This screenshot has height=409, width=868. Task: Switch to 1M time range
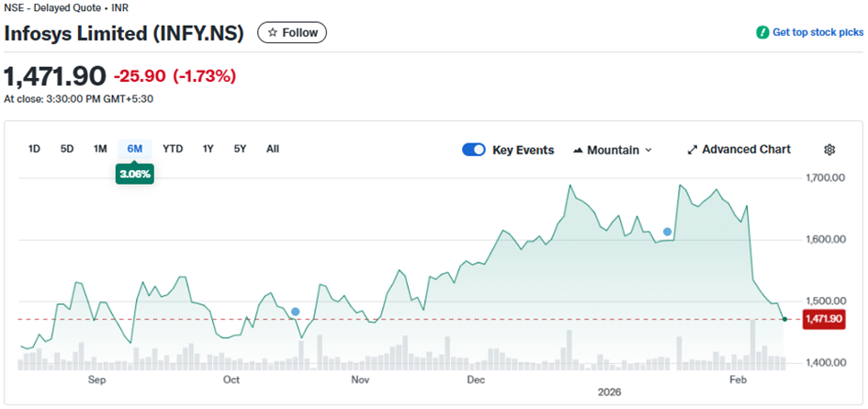coord(100,149)
